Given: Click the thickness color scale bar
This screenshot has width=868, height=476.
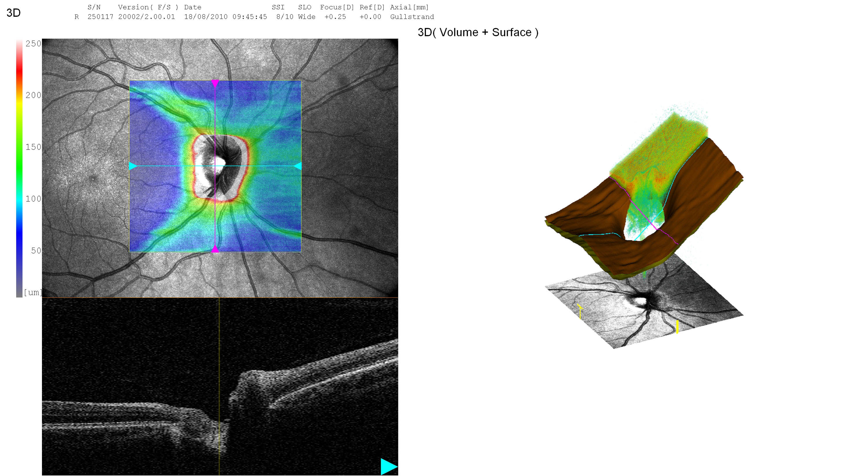Looking at the screenshot, I should pos(19,168).
